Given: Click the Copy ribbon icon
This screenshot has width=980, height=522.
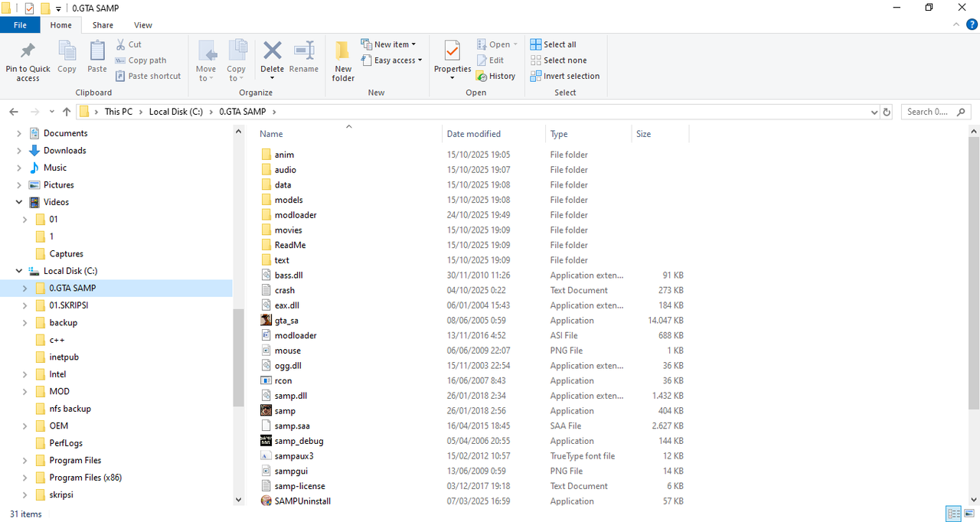Looking at the screenshot, I should [67, 51].
